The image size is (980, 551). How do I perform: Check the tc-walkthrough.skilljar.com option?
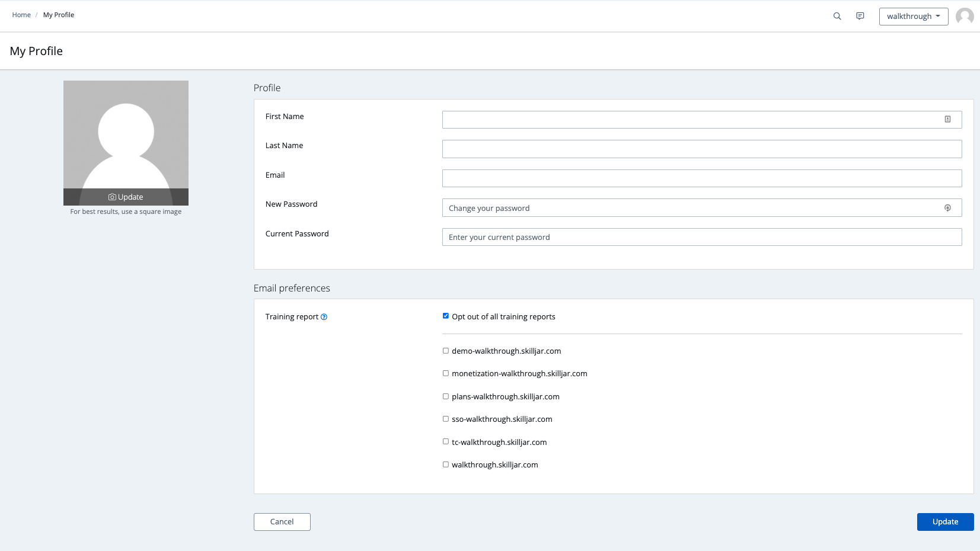[x=446, y=441]
